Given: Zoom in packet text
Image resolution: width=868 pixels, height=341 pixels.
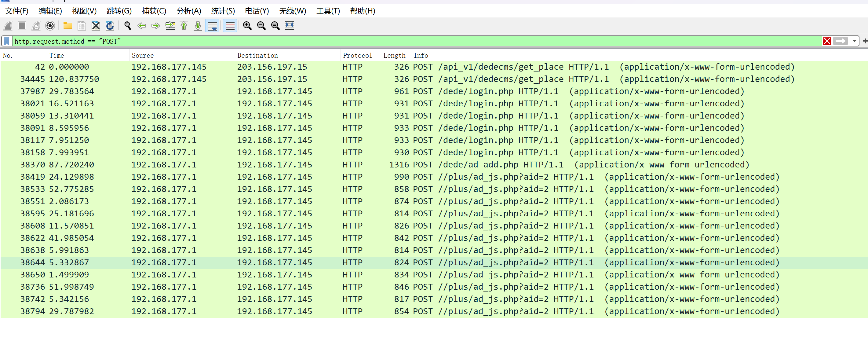Looking at the screenshot, I should pyautogui.click(x=247, y=26).
